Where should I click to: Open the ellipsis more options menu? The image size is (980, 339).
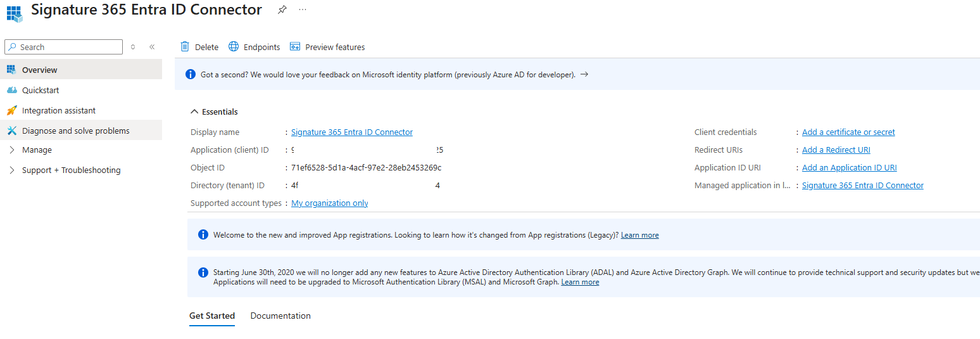303,10
